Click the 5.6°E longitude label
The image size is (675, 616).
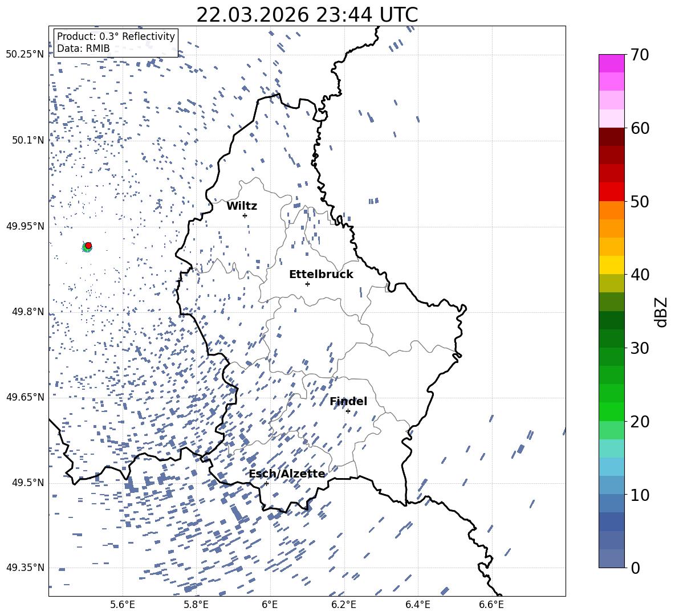[123, 605]
